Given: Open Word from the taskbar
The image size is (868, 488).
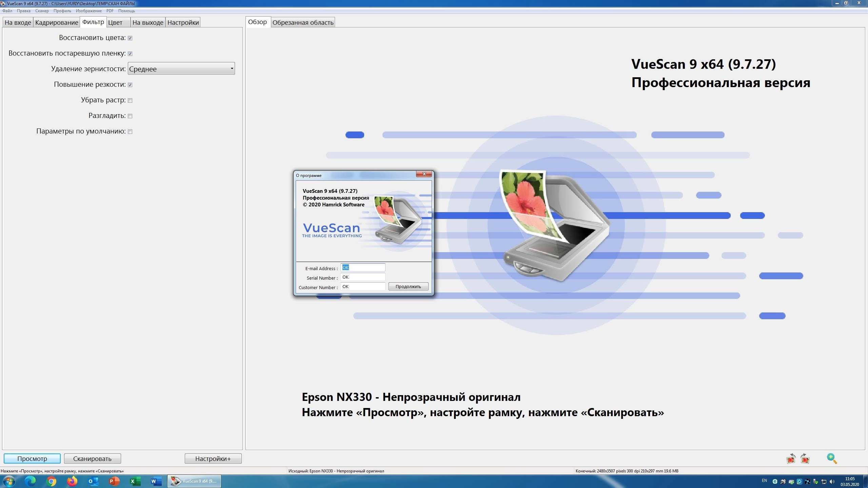Looking at the screenshot, I should tap(156, 481).
